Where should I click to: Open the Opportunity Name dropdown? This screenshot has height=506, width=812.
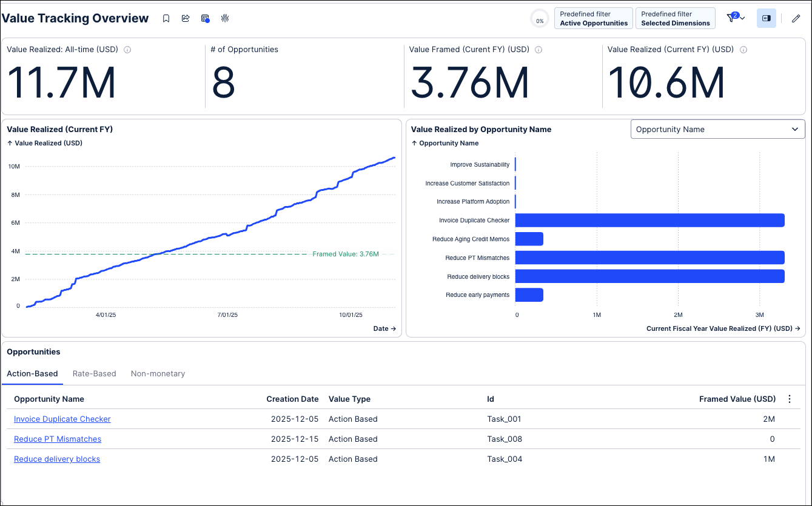pos(717,129)
